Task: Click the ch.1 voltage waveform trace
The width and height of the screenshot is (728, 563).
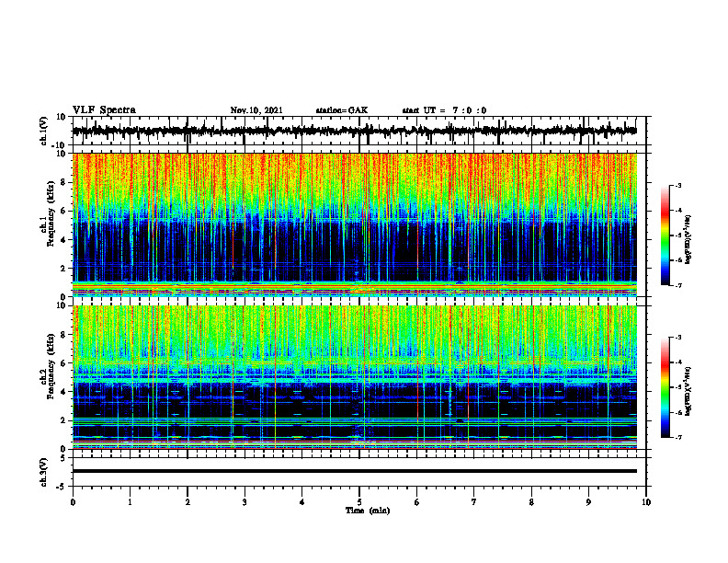Action: click(x=354, y=131)
